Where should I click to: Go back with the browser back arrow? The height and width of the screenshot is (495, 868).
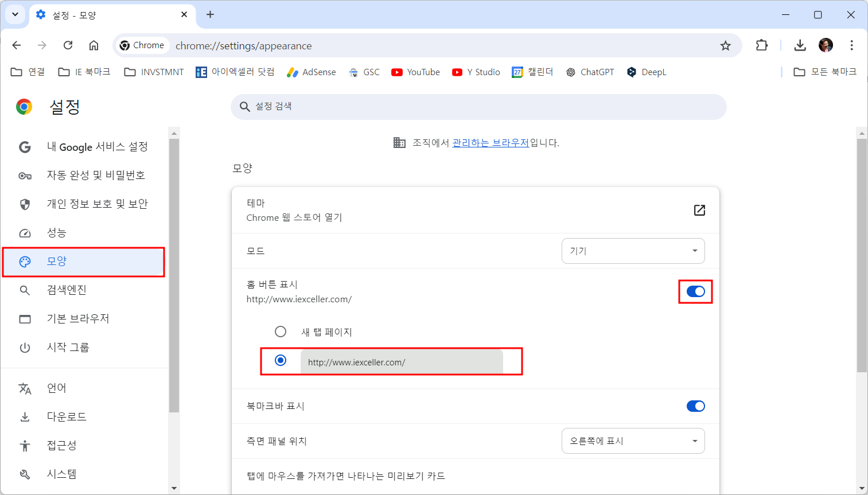click(x=17, y=45)
